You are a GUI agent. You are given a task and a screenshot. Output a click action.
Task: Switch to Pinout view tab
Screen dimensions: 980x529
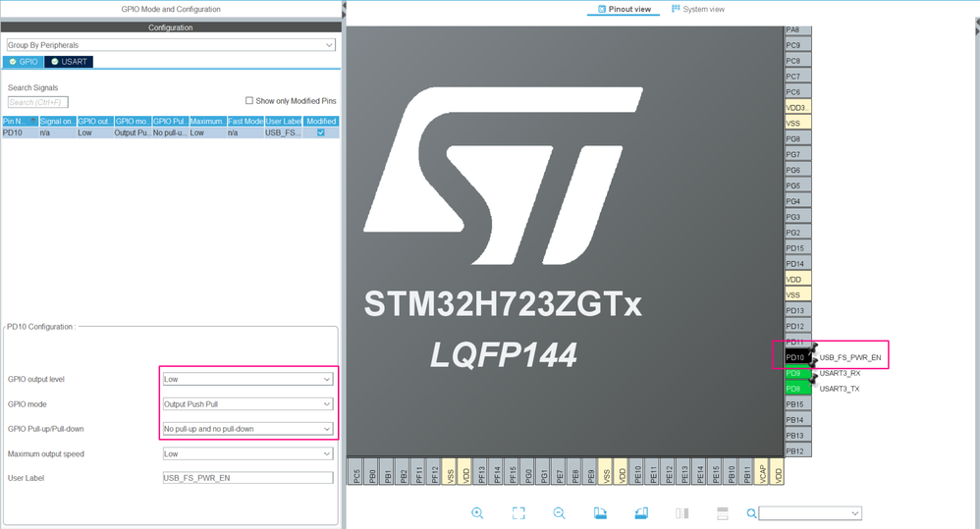point(624,10)
